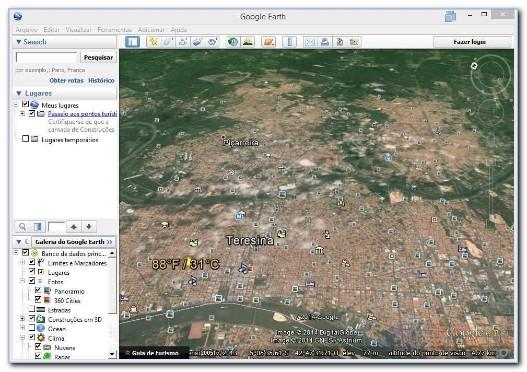
Task: Open the Guia de turismo bar
Action: pyautogui.click(x=154, y=353)
